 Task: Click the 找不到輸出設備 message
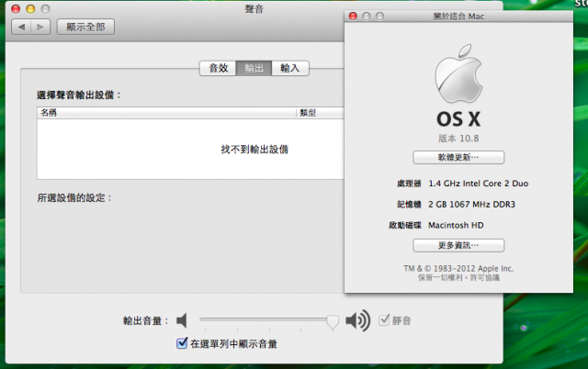(x=254, y=150)
